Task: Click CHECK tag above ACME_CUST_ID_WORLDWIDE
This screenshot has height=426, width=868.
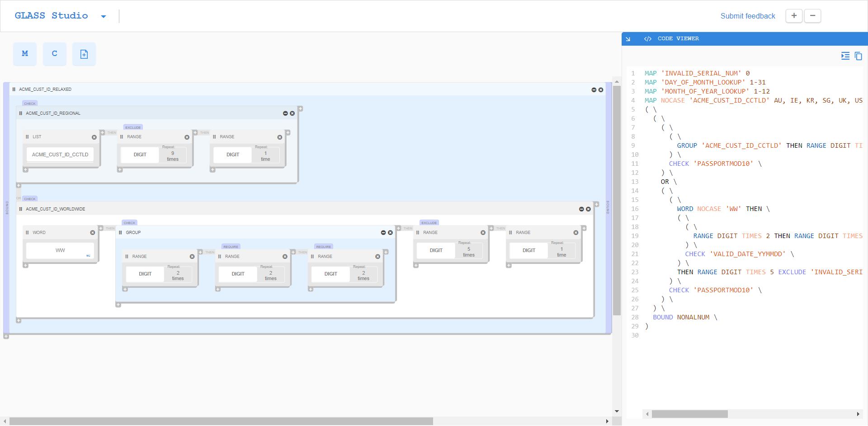Action: [30, 199]
